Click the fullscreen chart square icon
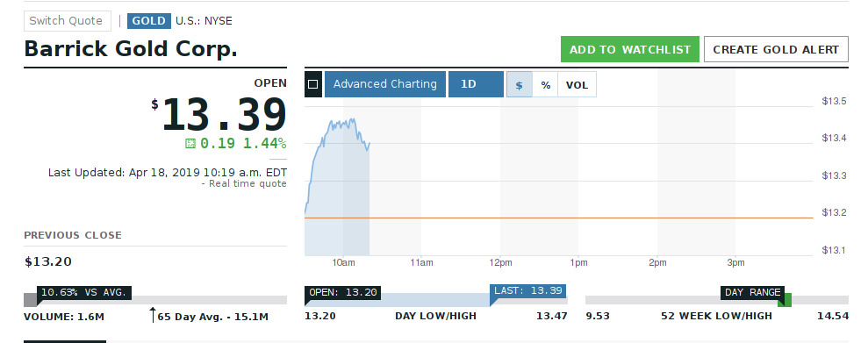The height and width of the screenshot is (343, 868). [312, 84]
